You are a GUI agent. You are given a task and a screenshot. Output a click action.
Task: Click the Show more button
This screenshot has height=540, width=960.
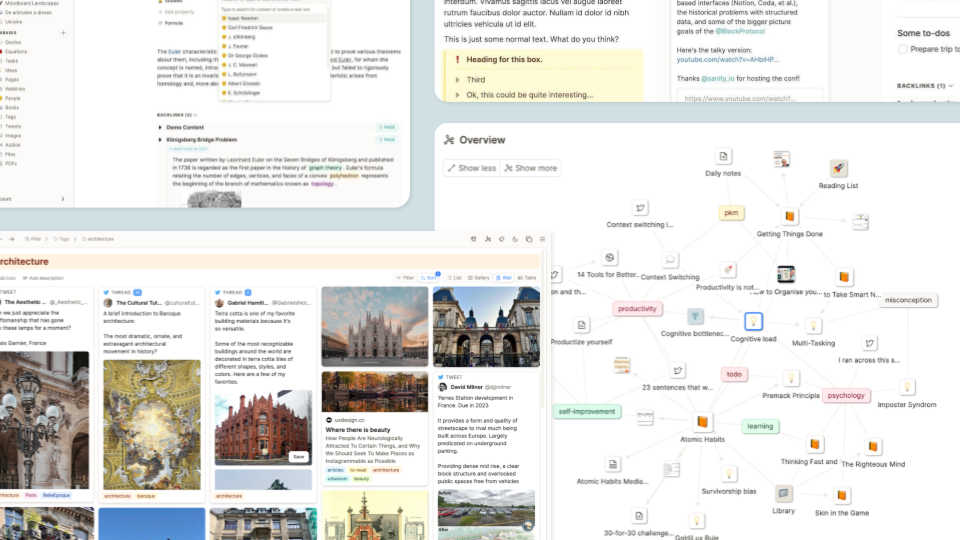pyautogui.click(x=531, y=168)
